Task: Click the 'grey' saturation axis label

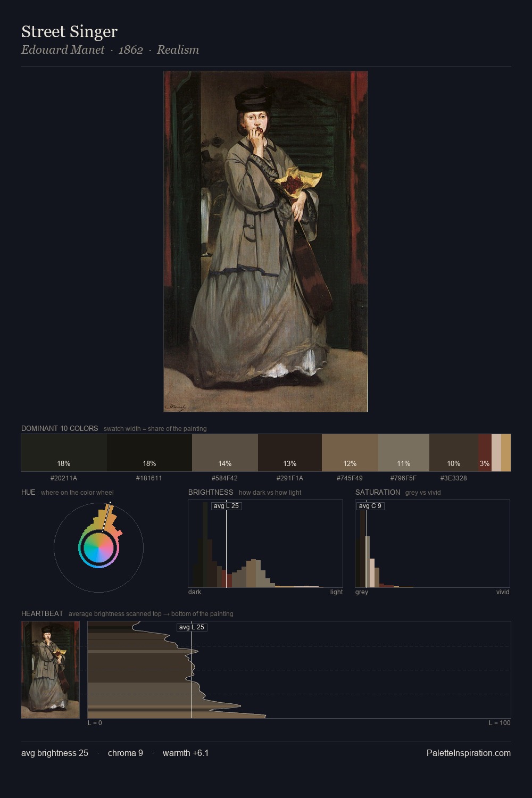Action: (x=362, y=592)
